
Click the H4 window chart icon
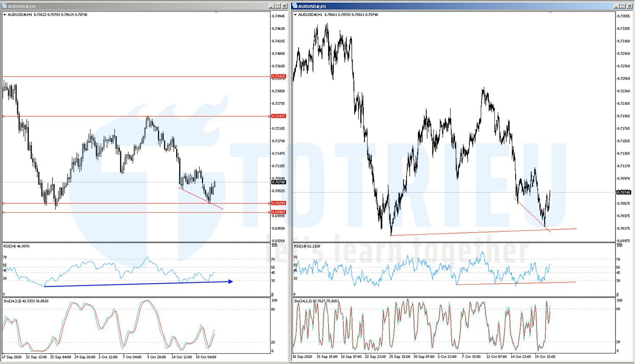point(4,6)
